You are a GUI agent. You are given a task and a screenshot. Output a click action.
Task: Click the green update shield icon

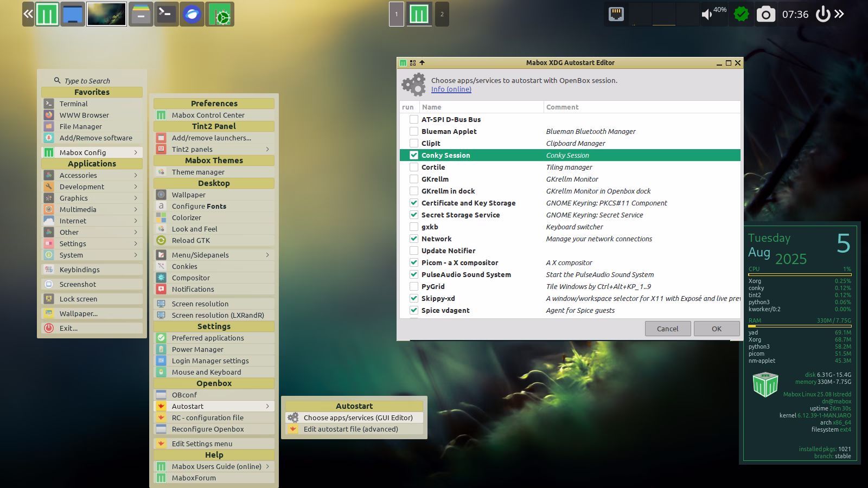click(741, 15)
